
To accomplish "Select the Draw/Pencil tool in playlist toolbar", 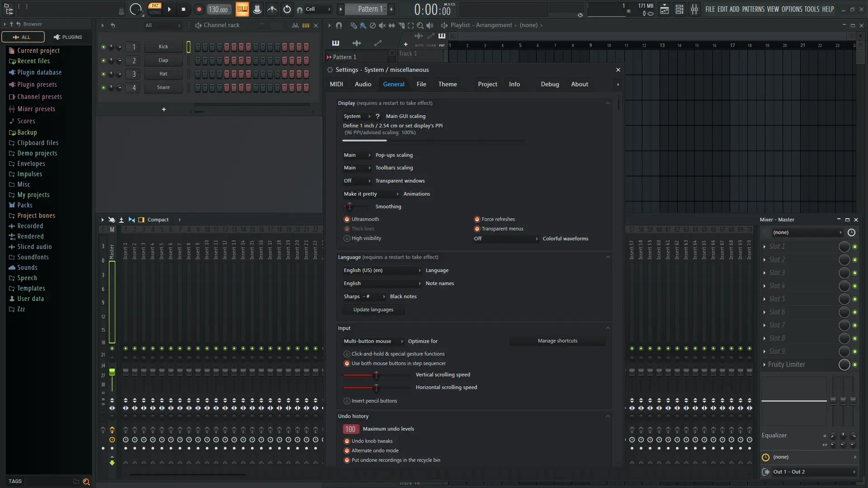I will 354,26.
